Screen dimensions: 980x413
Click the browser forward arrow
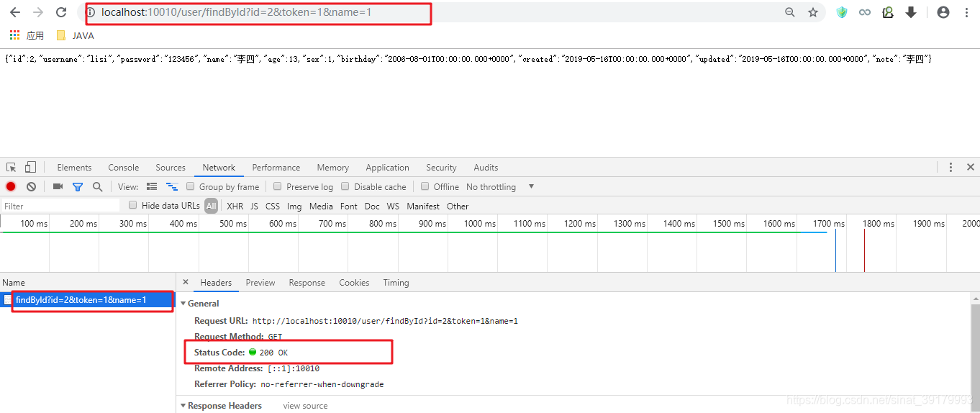click(x=38, y=12)
